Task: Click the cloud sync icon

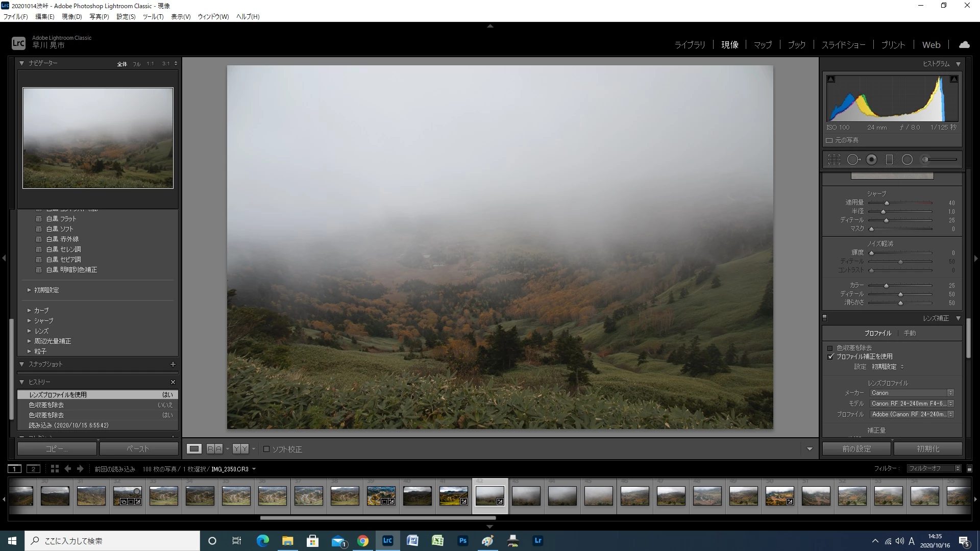Action: (x=964, y=45)
